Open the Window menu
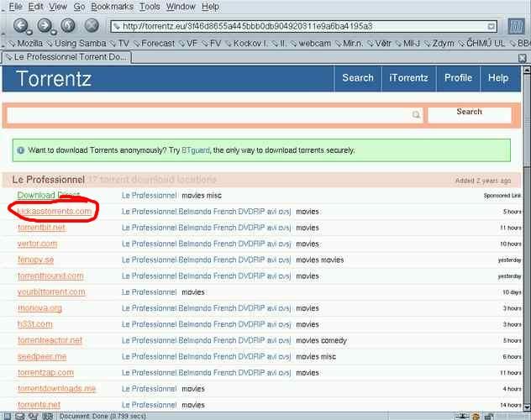Image resolution: width=531 pixels, height=420 pixels. [x=181, y=7]
